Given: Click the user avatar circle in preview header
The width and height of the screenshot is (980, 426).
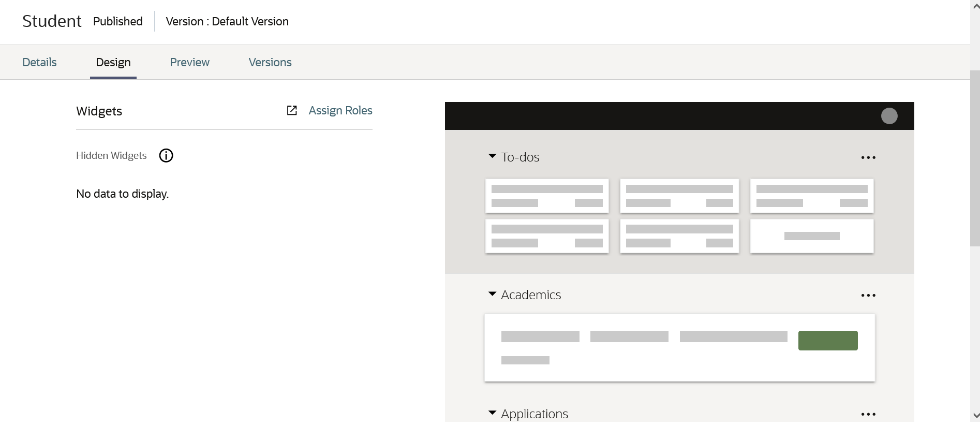Looking at the screenshot, I should [x=889, y=116].
